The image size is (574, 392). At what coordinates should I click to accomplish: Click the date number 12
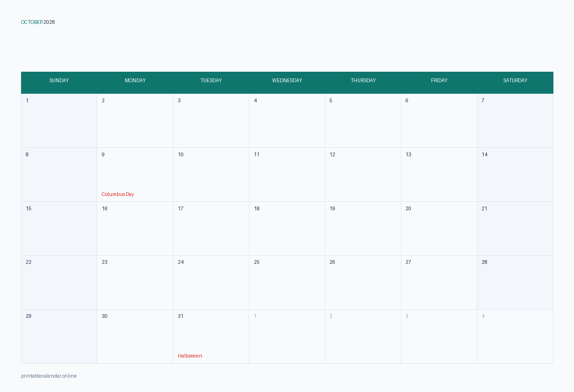pyautogui.click(x=332, y=155)
